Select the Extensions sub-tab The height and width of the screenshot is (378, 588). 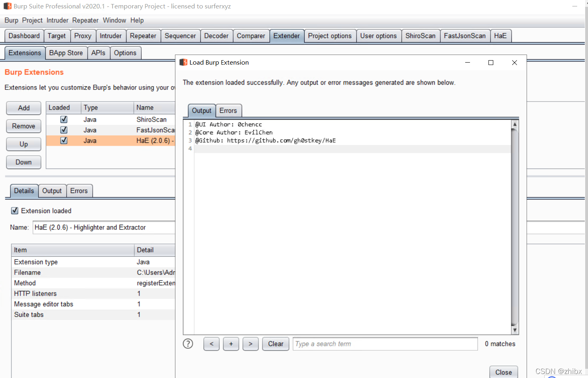click(x=25, y=53)
